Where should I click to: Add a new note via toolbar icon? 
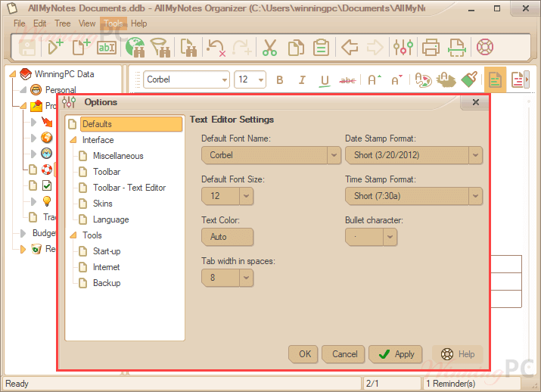coord(55,47)
